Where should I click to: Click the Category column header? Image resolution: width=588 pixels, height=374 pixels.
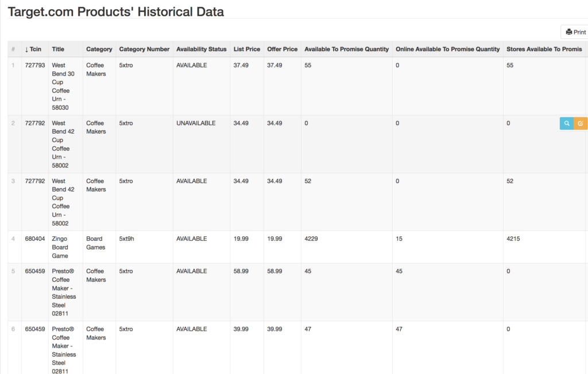click(99, 49)
